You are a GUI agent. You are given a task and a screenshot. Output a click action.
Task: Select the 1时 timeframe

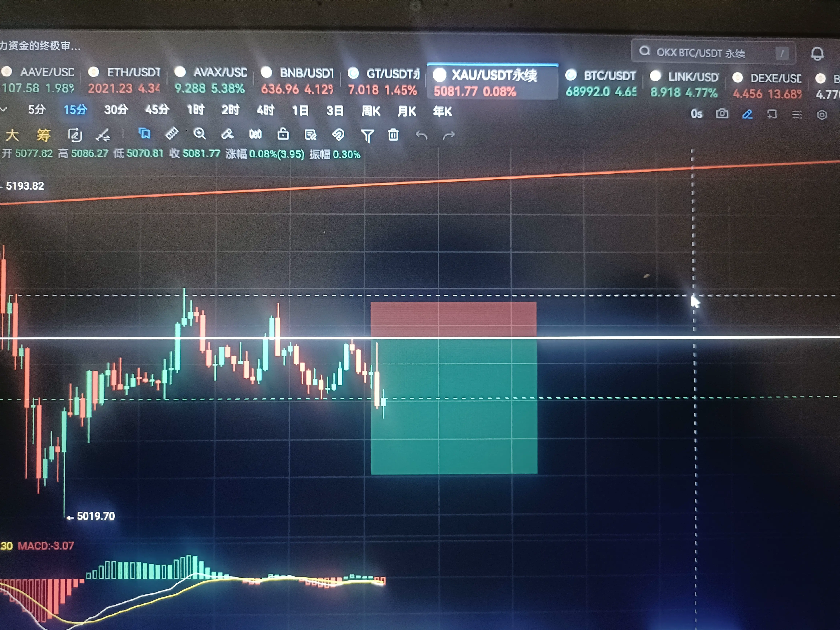coord(196,110)
